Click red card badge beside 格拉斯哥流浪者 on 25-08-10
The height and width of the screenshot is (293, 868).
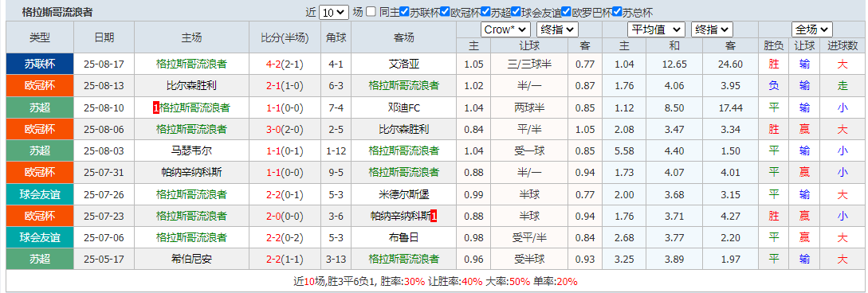coord(156,107)
